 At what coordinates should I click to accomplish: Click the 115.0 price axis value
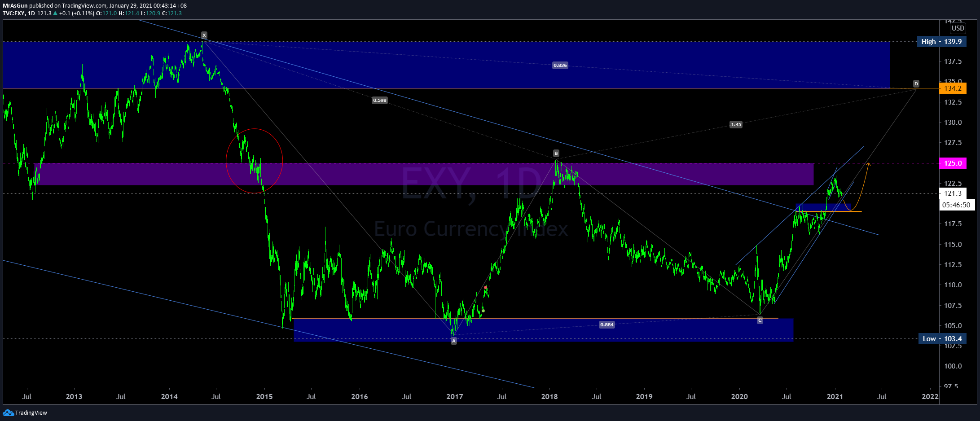pyautogui.click(x=953, y=245)
